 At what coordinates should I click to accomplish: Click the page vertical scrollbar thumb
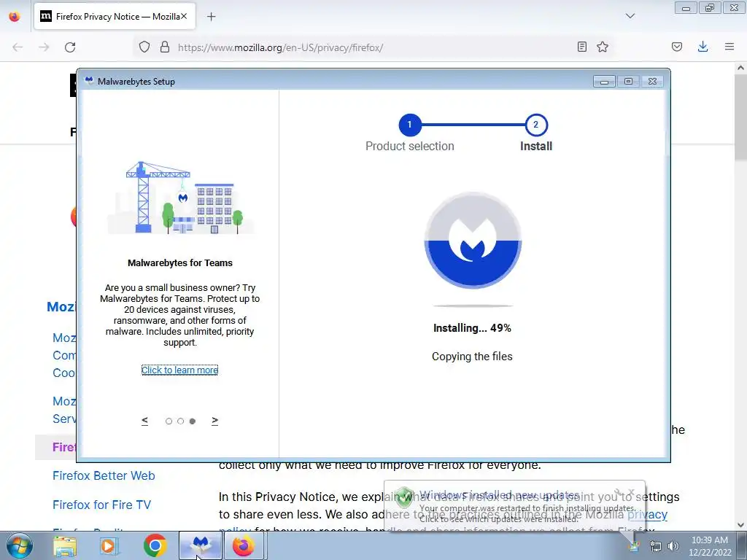coord(740,118)
